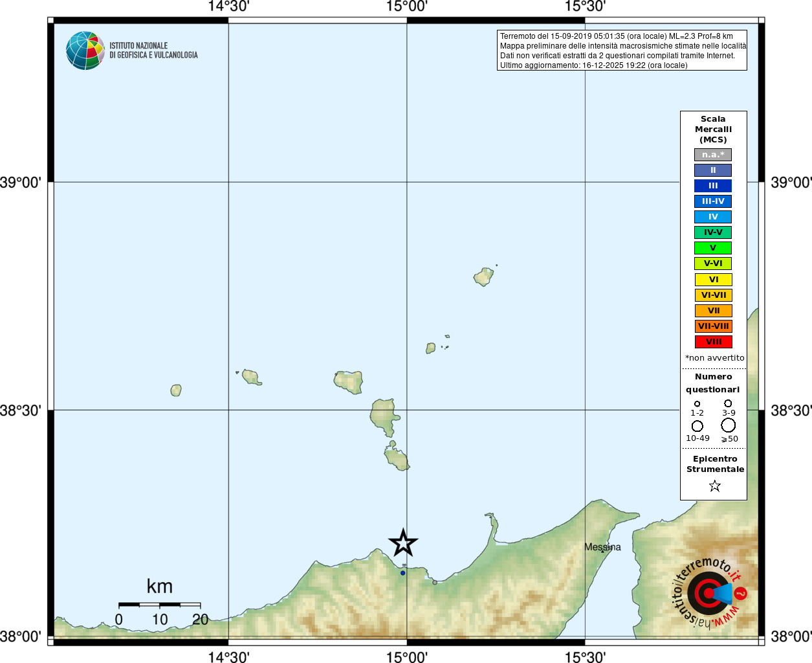Click the INGV globe logo
Screen dimensions: 812x663
pos(85,51)
